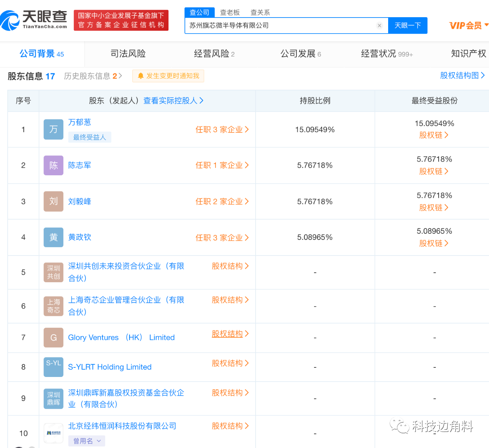Expand 任职 1 家企业 for 陈志军
489x448 pixels.
pos(222,165)
